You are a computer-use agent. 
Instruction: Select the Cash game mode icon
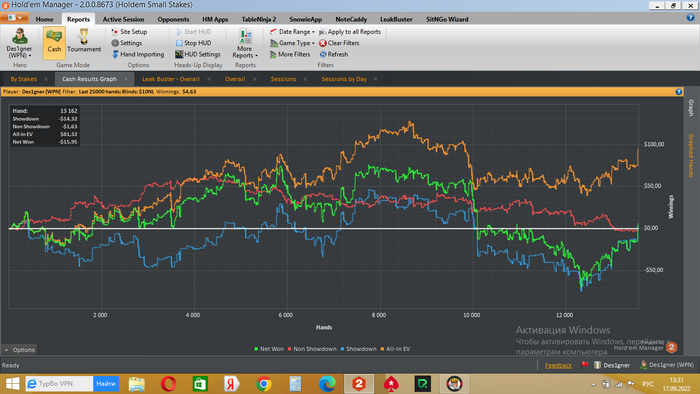[54, 42]
